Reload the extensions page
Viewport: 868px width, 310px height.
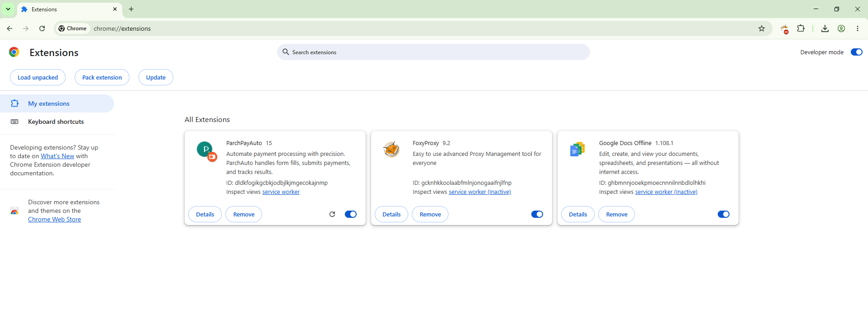tap(42, 28)
